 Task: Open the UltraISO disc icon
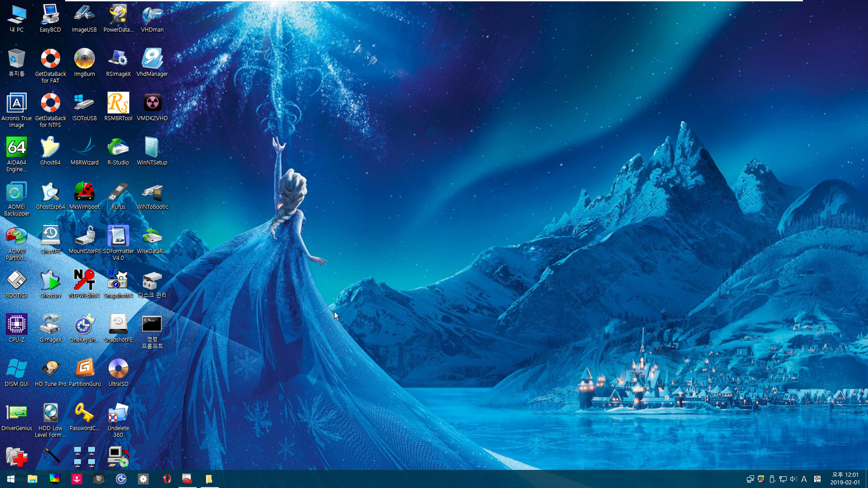[x=118, y=373]
